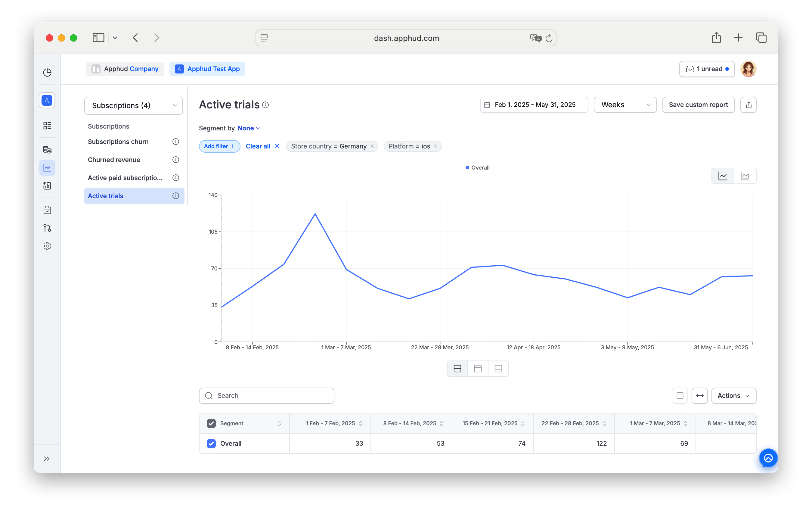Click the Save custom report button
This screenshot has height=518, width=812.
[698, 105]
